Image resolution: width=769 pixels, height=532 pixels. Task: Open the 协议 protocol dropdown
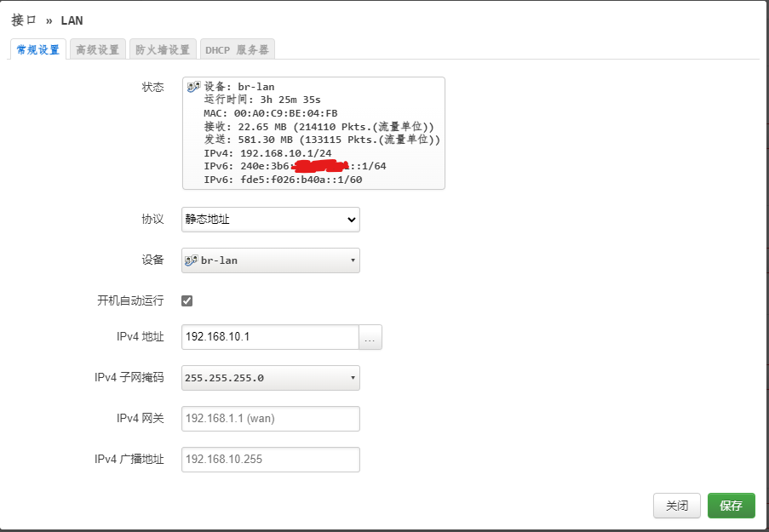270,219
